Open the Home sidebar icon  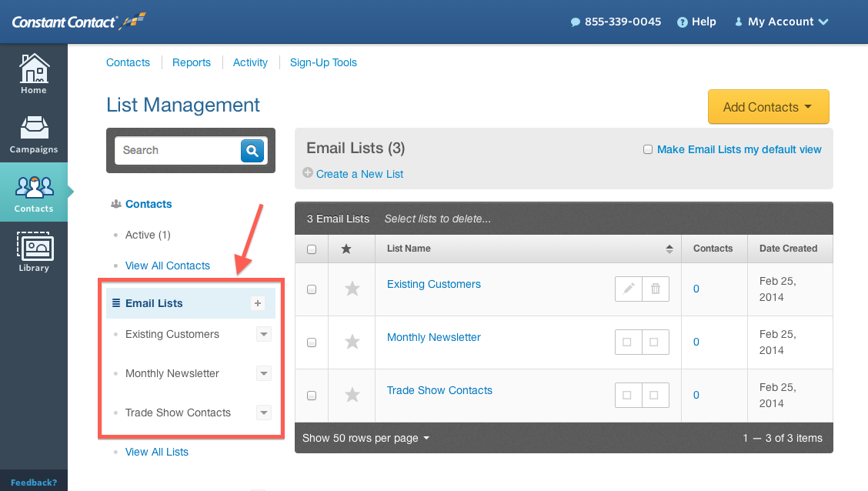point(34,74)
